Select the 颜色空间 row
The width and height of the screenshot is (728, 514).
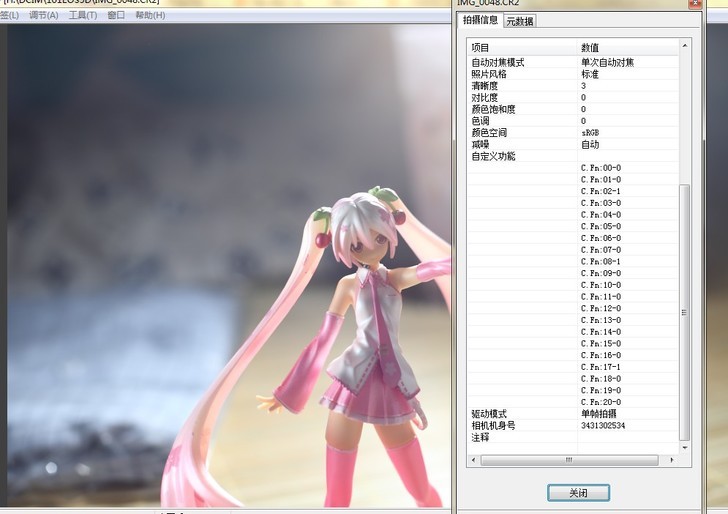pos(573,133)
